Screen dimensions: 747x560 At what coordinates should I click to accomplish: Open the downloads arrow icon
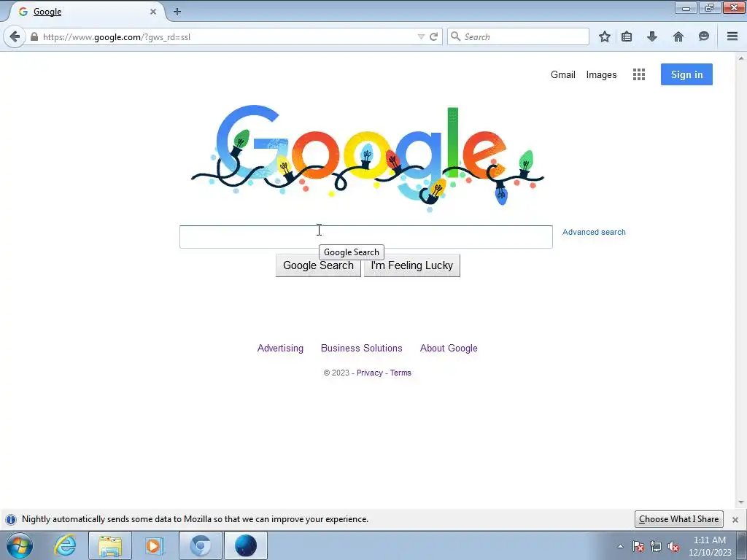(x=652, y=36)
